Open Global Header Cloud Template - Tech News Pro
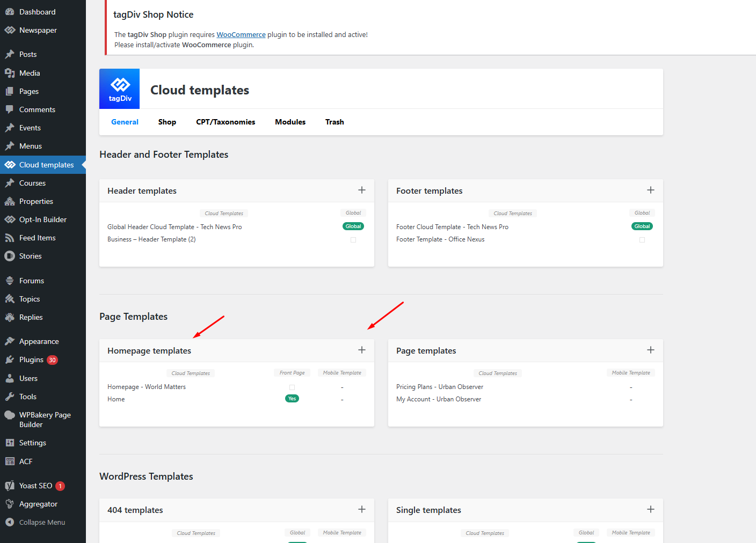The image size is (756, 543). (175, 227)
